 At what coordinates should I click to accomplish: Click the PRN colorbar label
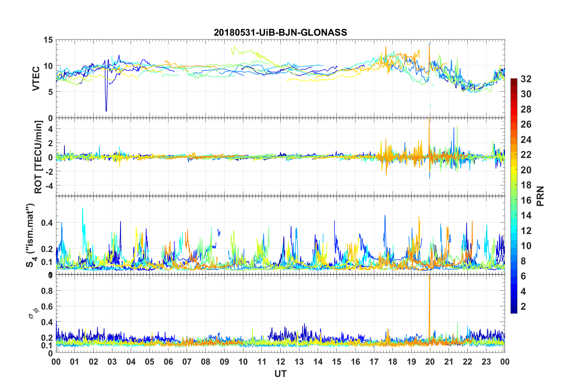click(540, 196)
